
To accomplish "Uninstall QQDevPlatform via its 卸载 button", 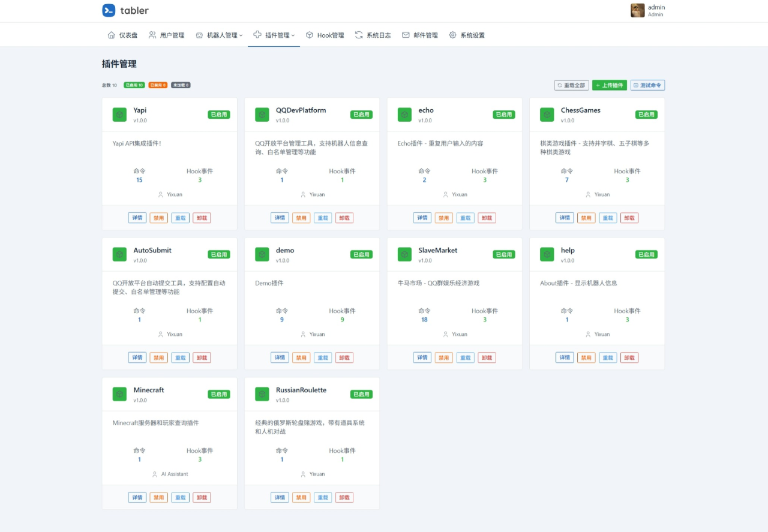I will coord(344,218).
